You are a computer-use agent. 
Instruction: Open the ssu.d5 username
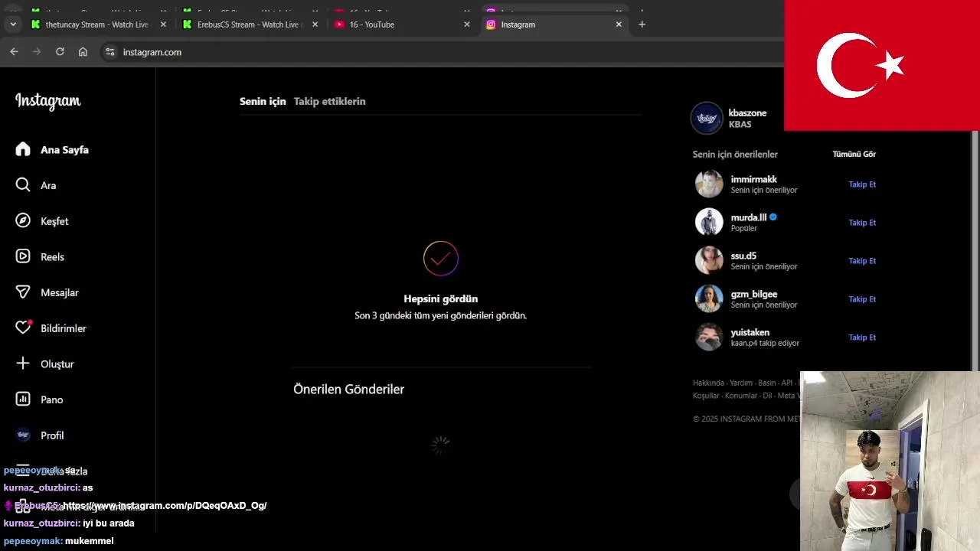coord(743,256)
